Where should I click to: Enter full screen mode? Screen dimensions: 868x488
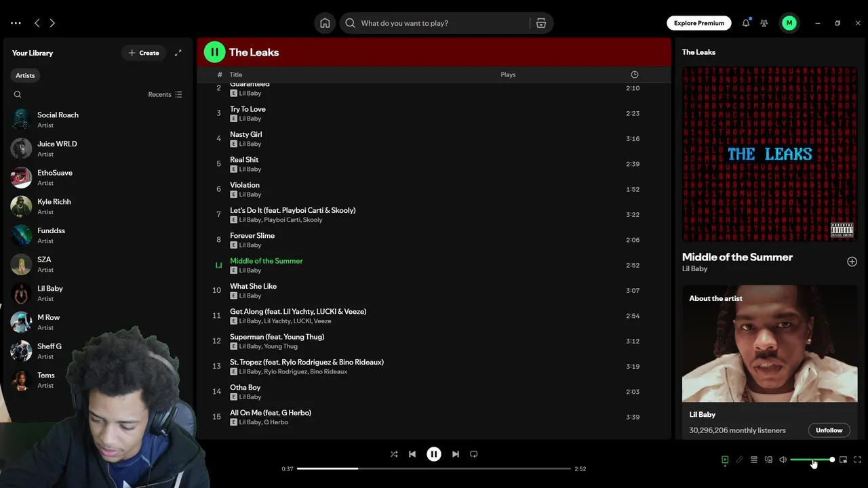(x=858, y=460)
